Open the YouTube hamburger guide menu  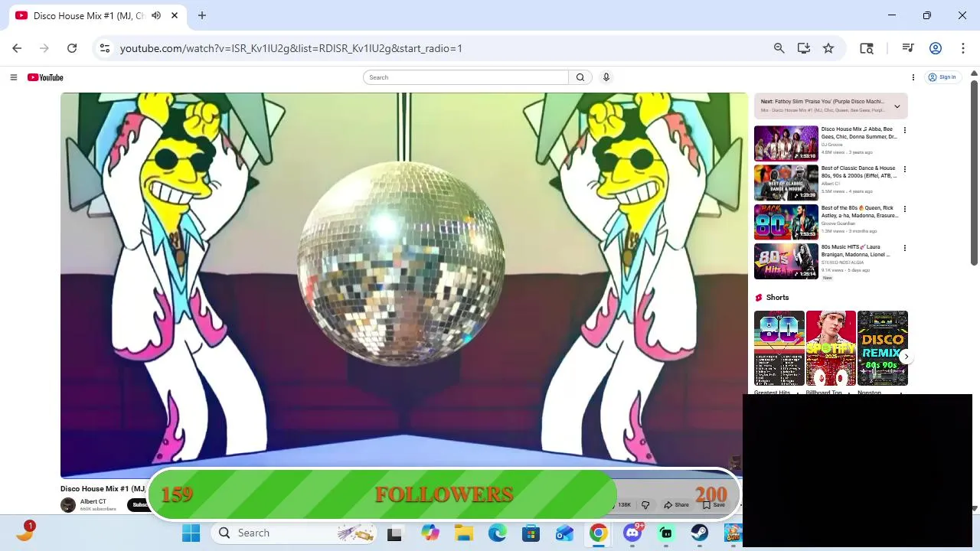[13, 77]
